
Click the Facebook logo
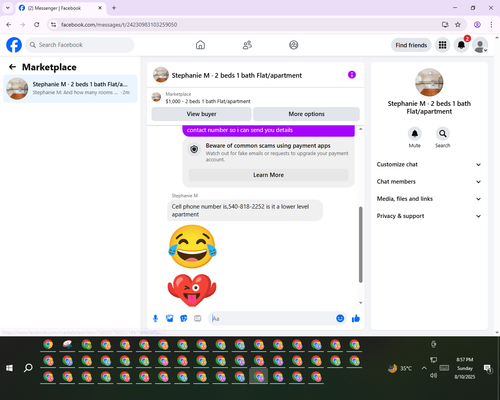[x=14, y=45]
